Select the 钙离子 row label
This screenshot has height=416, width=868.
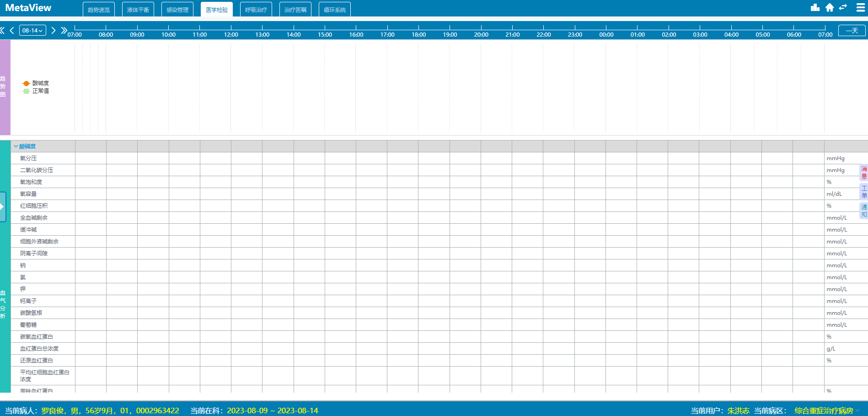[x=28, y=301]
